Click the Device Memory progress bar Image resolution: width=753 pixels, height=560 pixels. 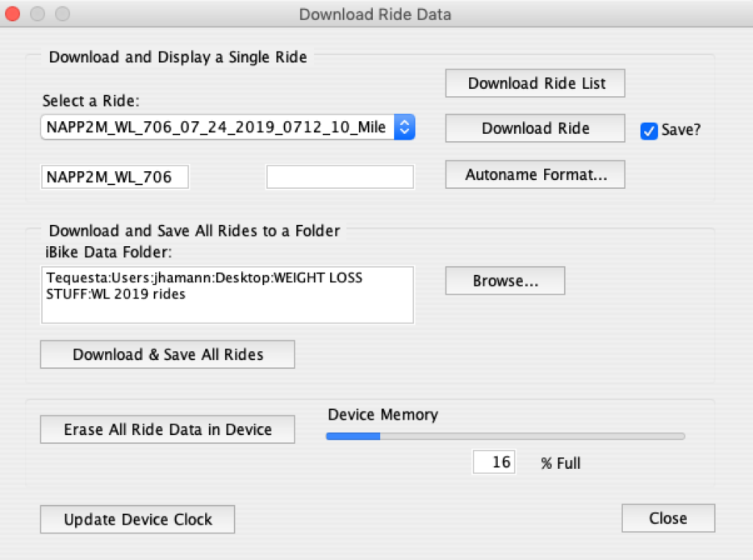pos(505,436)
